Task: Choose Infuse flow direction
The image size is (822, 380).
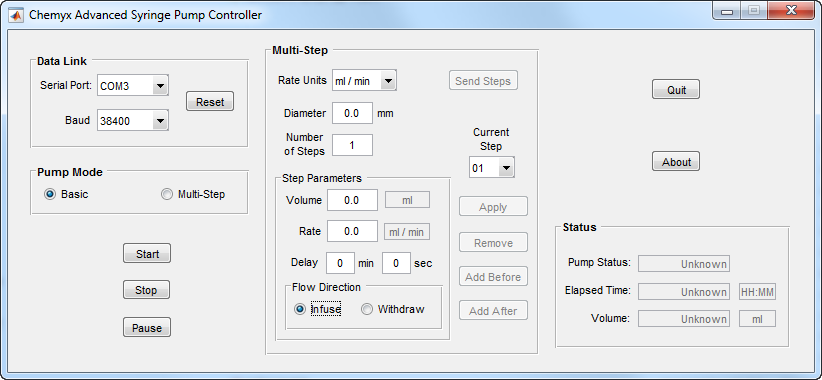Action: [300, 309]
